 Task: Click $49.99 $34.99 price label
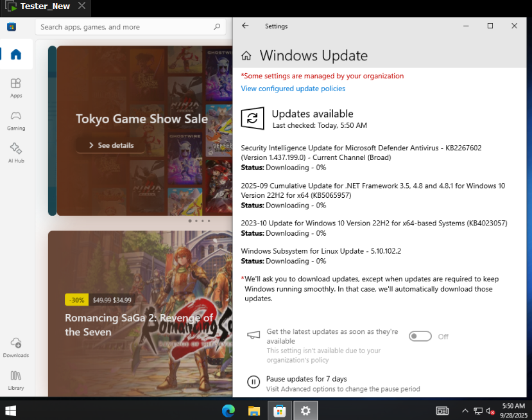pos(112,300)
